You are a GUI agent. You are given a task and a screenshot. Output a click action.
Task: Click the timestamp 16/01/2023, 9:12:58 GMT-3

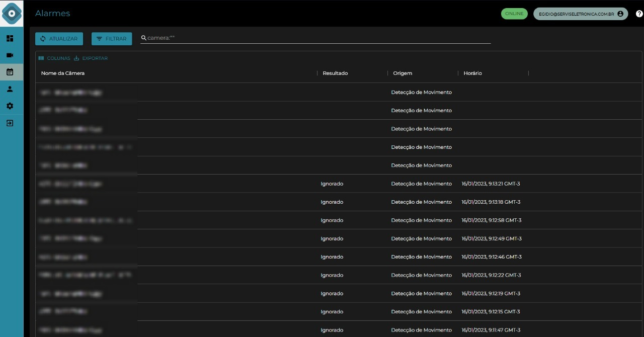coord(492,220)
